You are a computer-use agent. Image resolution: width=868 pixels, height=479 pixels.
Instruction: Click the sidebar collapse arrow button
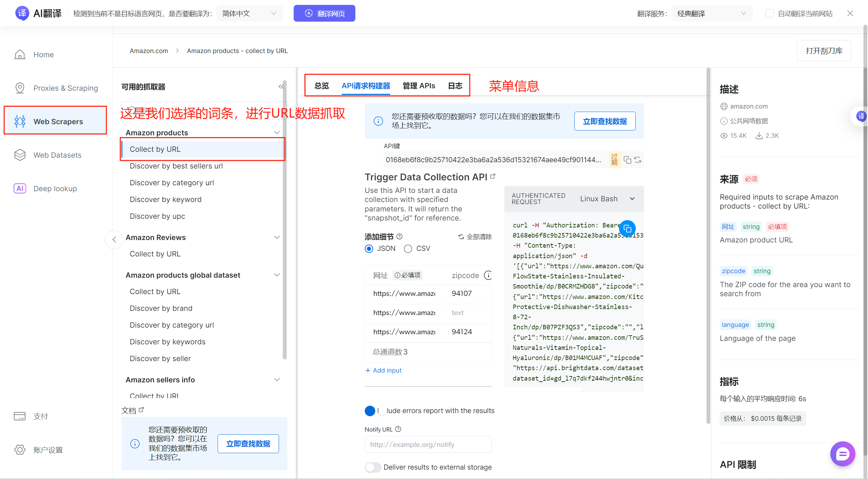coord(114,239)
